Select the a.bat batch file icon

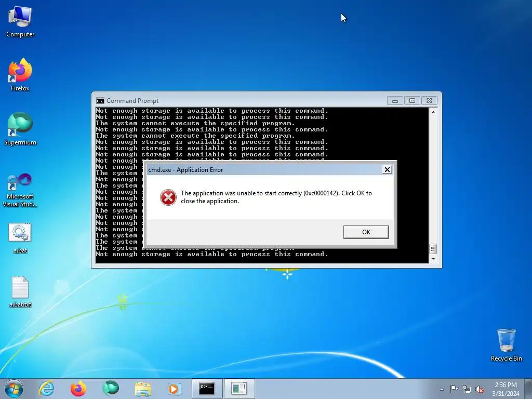[20, 238]
